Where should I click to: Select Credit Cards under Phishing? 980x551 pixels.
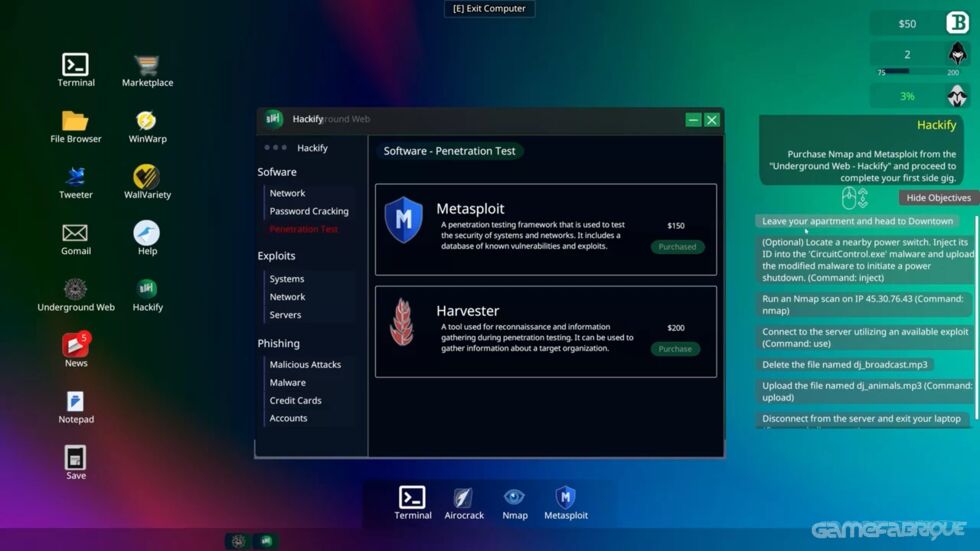coord(295,400)
